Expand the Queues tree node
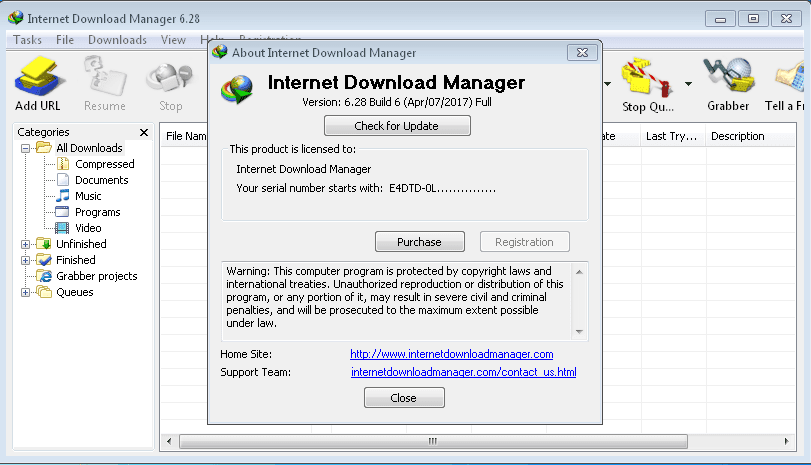This screenshot has height=465, width=811. tap(25, 292)
